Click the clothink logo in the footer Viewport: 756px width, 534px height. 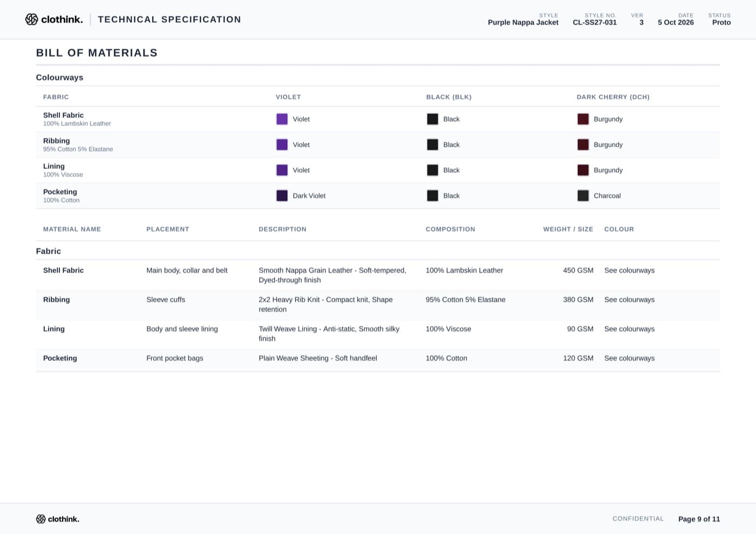click(x=58, y=519)
